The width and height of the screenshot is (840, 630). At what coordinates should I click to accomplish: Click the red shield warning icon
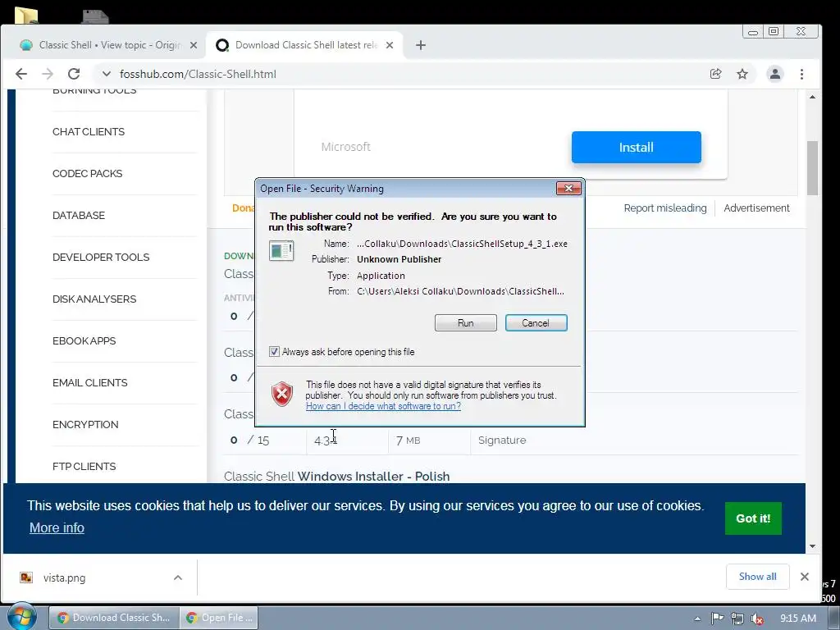coord(282,395)
